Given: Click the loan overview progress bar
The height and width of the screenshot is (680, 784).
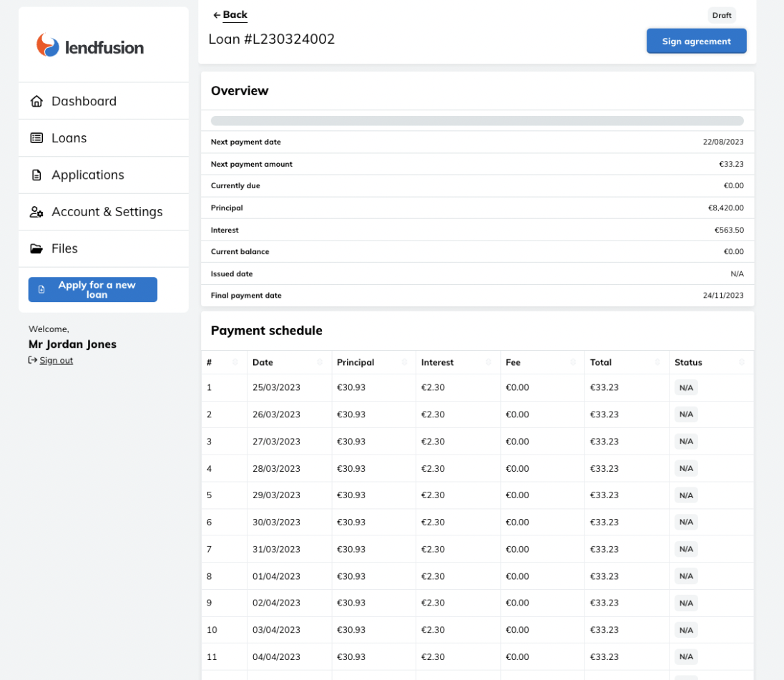Looking at the screenshot, I should pyautogui.click(x=477, y=121).
